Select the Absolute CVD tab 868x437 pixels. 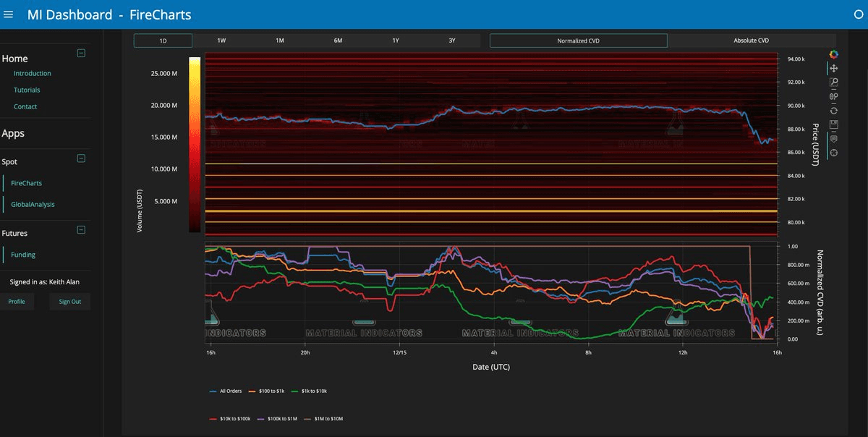coord(751,41)
